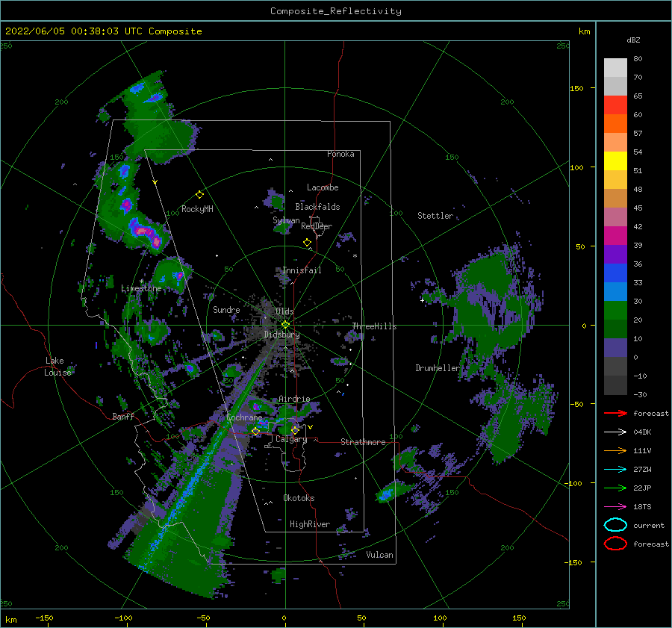Click the yellow diamond marker beside RockyMH
672x628 pixels.
199,195
